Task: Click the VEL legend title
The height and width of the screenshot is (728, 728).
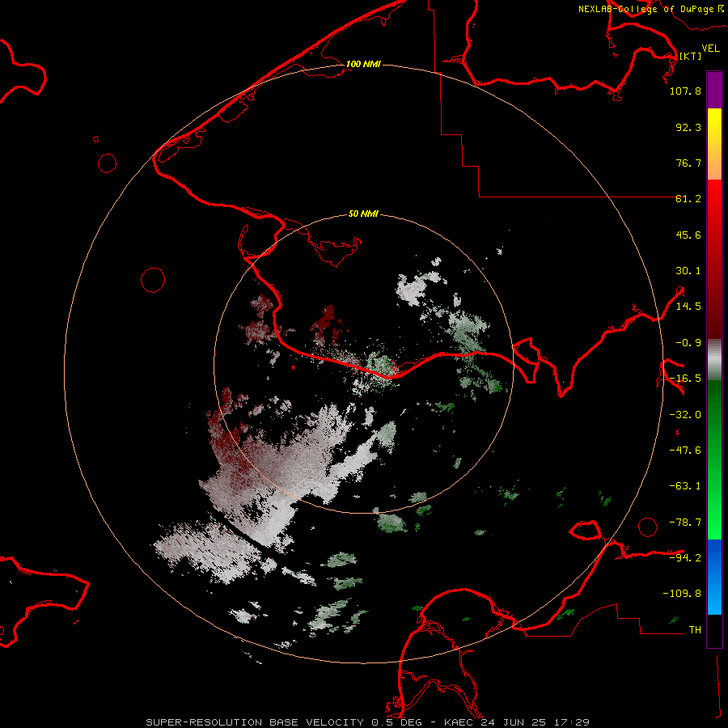Action: (710, 49)
